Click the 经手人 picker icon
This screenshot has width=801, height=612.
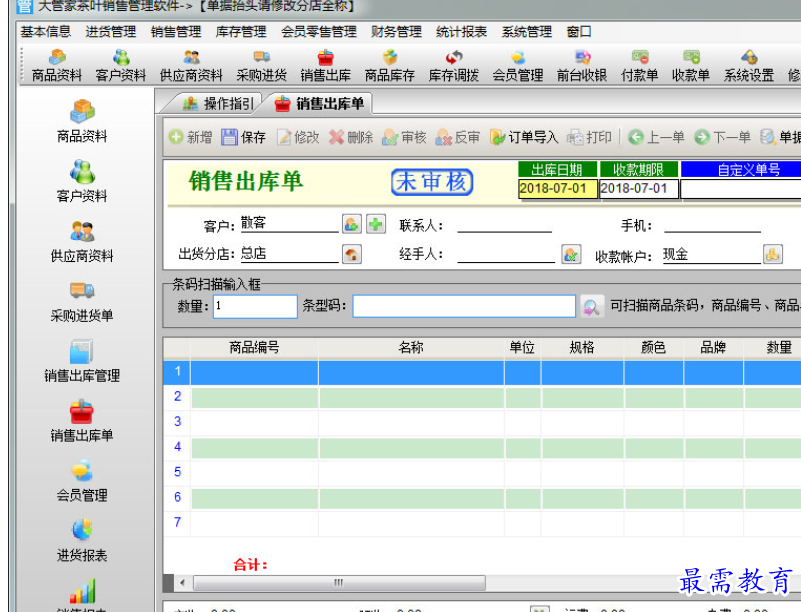[x=571, y=254]
